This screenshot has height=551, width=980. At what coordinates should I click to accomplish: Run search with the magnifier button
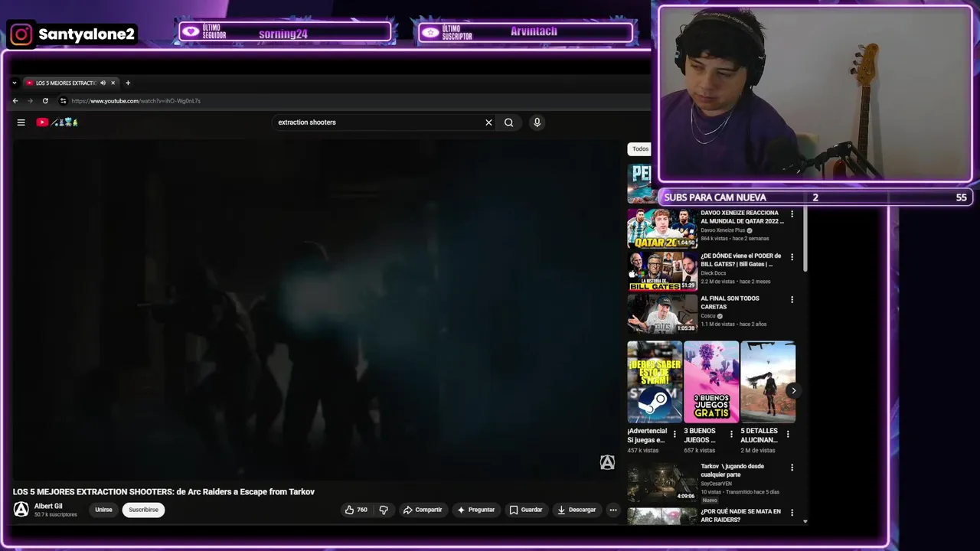pyautogui.click(x=508, y=122)
